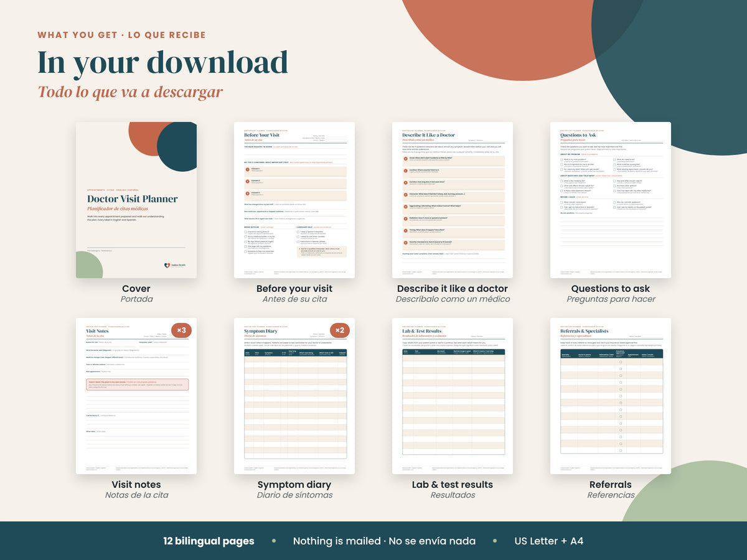Click "Nothing is mailed · No se envía nada"
Image resolution: width=747 pixels, height=560 pixels.
(384, 541)
